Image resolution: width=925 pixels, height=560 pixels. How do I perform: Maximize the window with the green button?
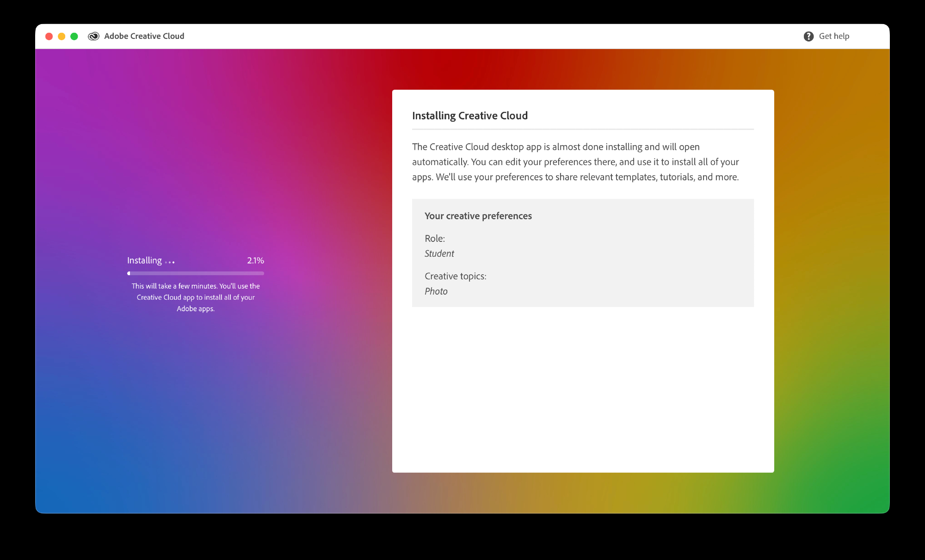coord(74,36)
